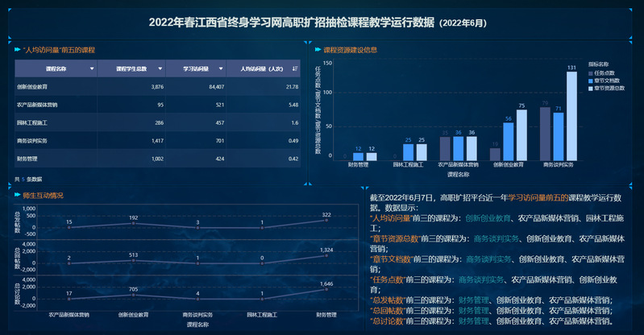Click data point 705 in 总讨论数 line
Image resolution: width=644 pixels, height=335 pixels.
coord(134,295)
